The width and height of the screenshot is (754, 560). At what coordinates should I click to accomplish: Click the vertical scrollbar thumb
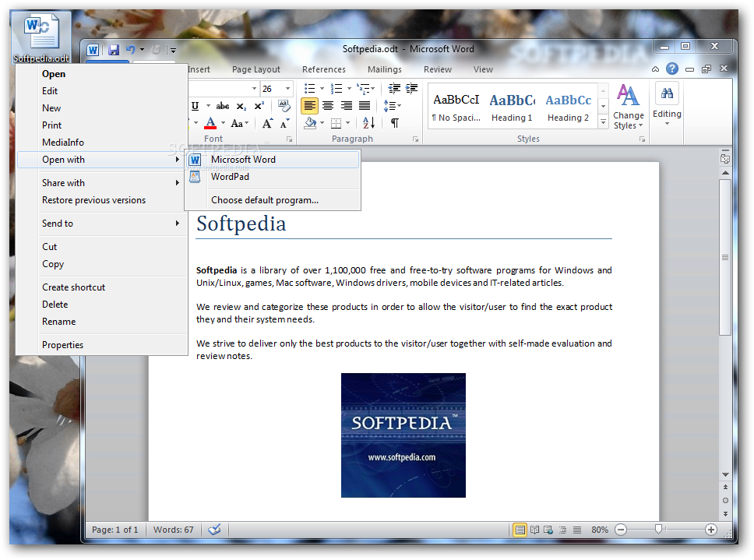(x=725, y=257)
